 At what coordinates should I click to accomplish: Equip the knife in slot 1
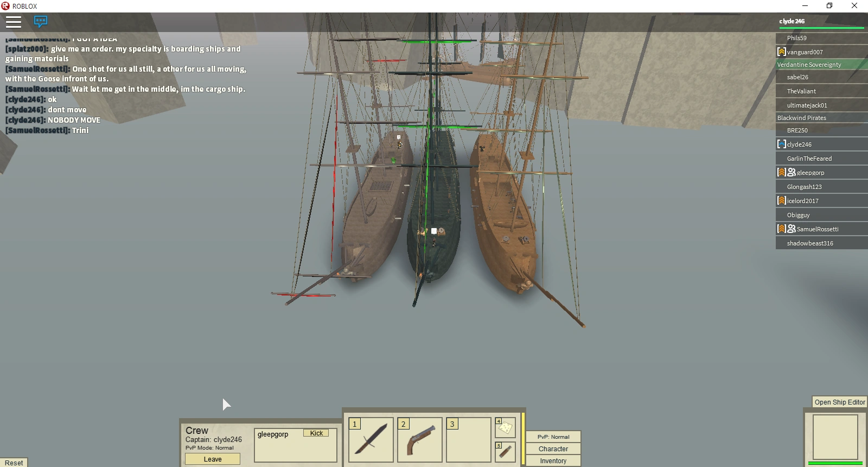point(371,440)
